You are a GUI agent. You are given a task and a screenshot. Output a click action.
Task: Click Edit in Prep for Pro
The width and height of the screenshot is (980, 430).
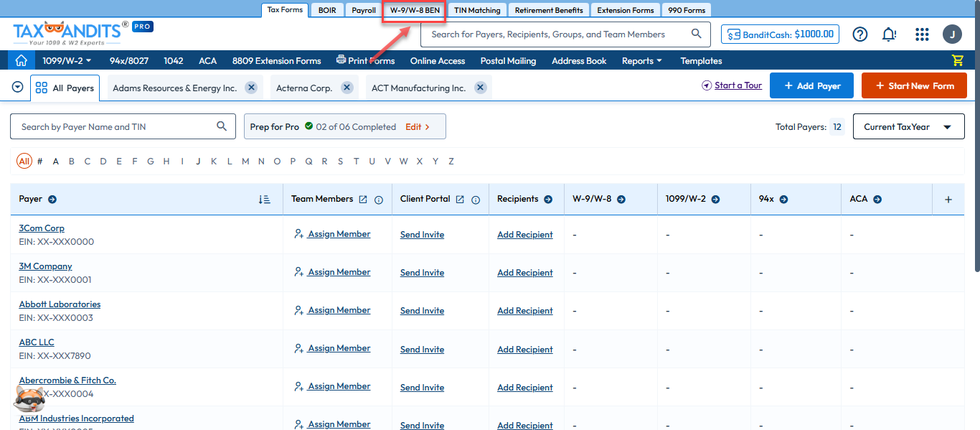pos(418,126)
